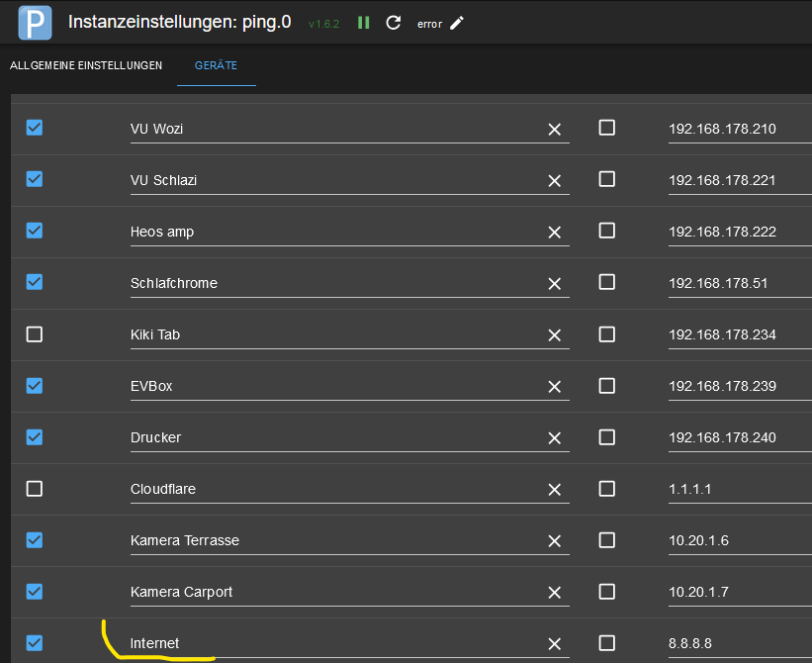Clear the VU Wozi name field
This screenshot has height=663, width=812.
pos(555,130)
